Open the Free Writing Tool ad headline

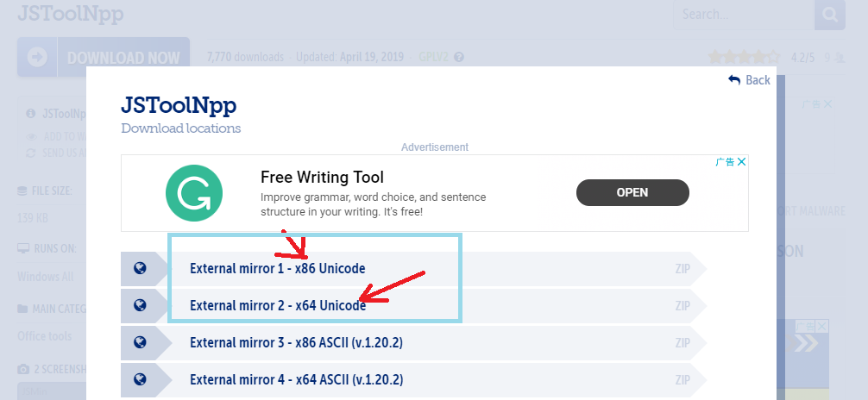coord(322,178)
